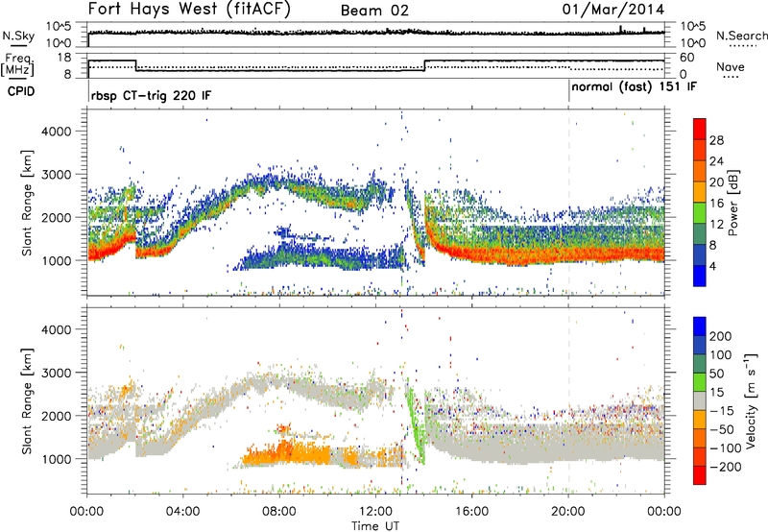
Task: Click the '16:00' time tick label
Action: [x=471, y=512]
